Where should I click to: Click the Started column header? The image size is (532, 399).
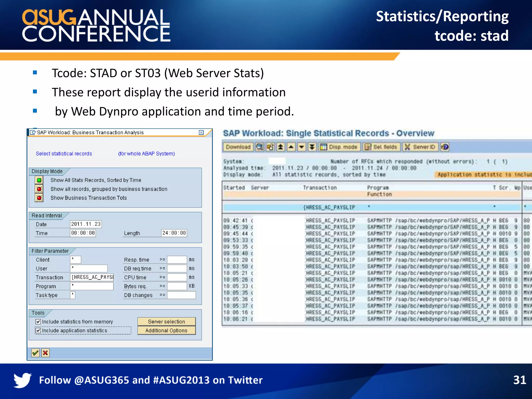tap(234, 188)
